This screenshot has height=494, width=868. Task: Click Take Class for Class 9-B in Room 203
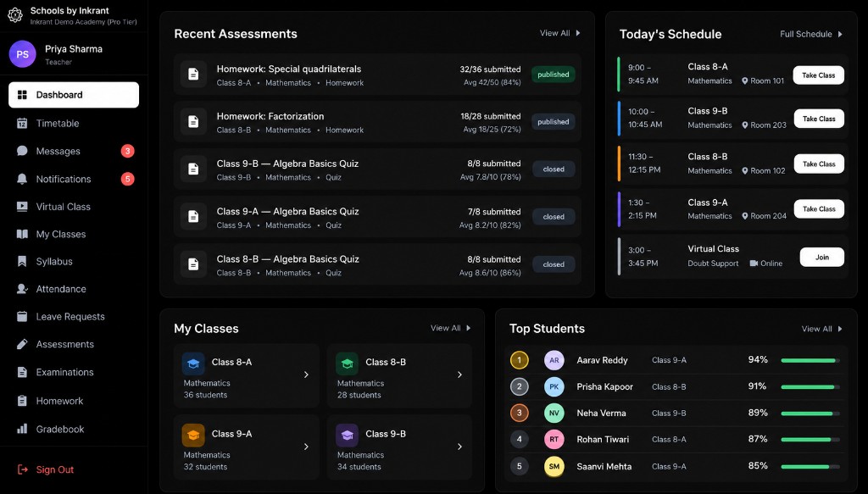819,119
